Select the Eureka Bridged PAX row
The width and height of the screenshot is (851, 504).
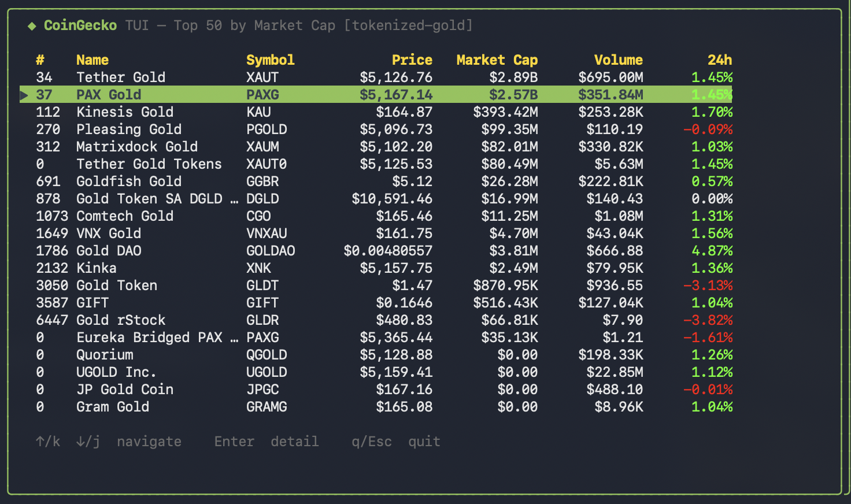[376, 338]
